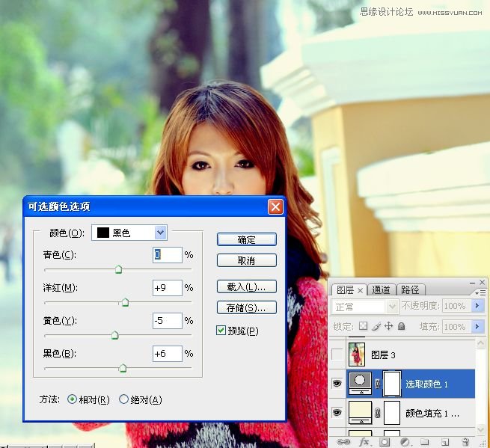This screenshot has width=490, height=448.
Task: Click the 颜色填充 1 color thumbnail
Action: coord(361,413)
